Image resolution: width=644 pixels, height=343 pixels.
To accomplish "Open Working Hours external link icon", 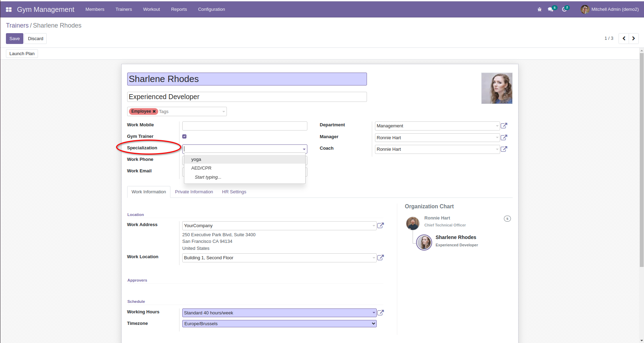I will click(381, 313).
